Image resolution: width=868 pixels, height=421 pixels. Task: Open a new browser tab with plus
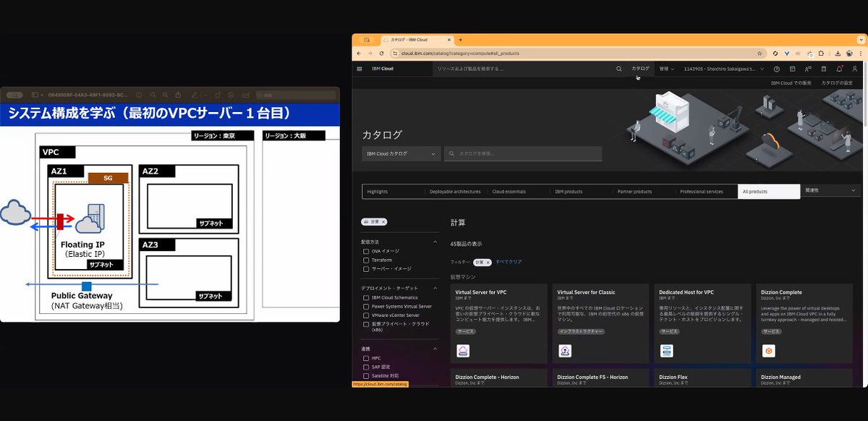(x=461, y=40)
